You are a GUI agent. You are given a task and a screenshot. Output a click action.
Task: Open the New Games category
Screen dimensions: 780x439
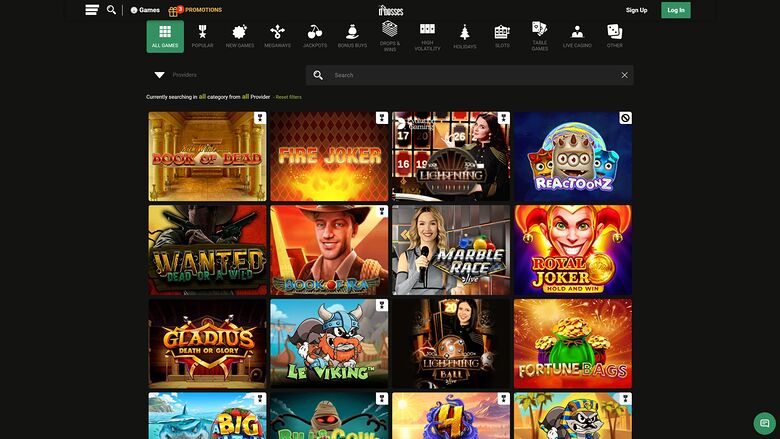pyautogui.click(x=240, y=36)
